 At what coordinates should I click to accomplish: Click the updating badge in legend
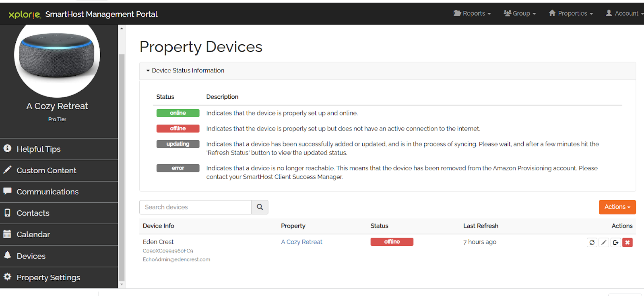coord(178,144)
